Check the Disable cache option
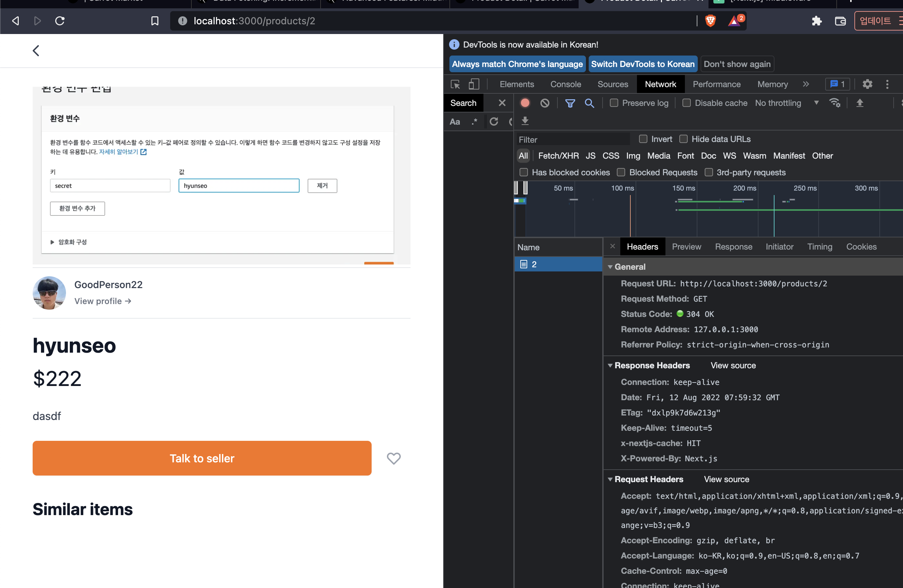 click(686, 103)
